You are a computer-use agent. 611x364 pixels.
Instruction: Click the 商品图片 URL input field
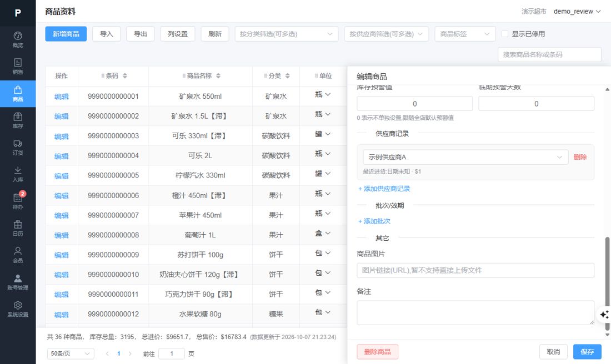[475, 270]
